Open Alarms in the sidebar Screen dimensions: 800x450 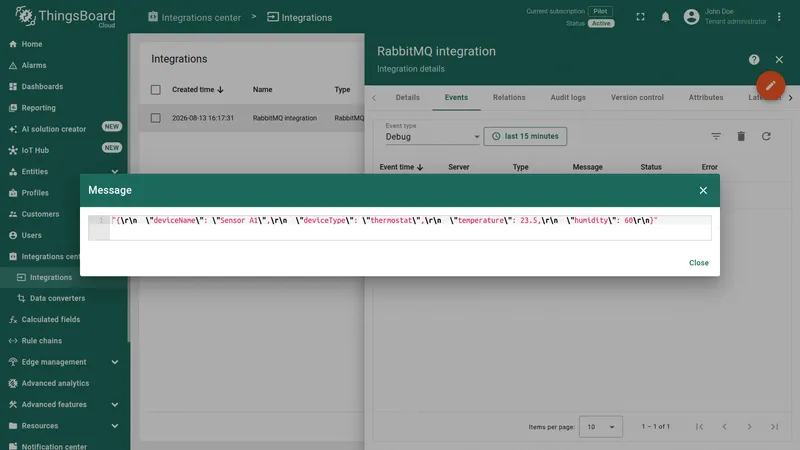(34, 65)
